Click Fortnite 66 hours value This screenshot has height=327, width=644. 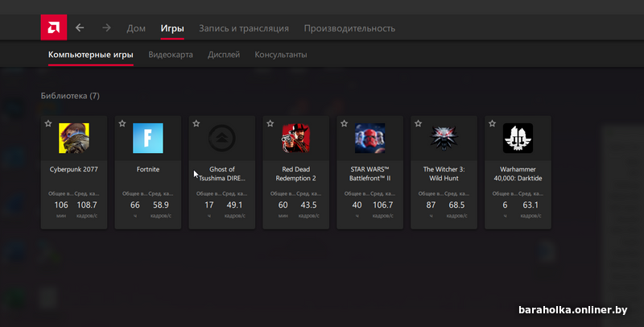(x=134, y=205)
